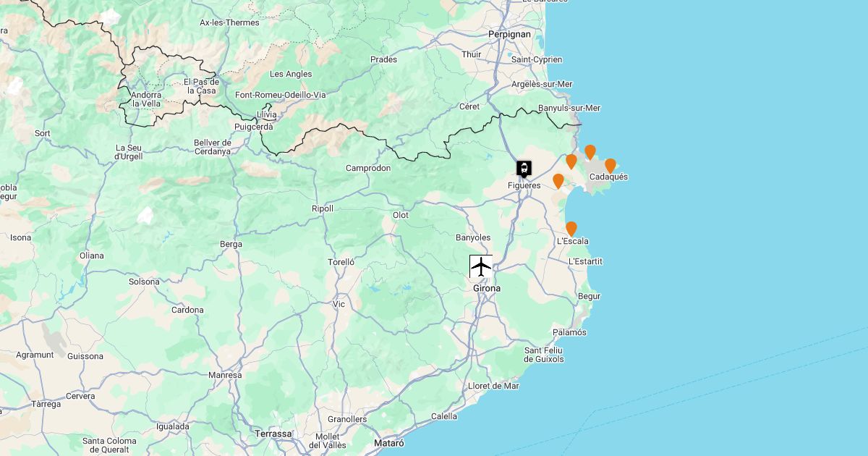Select the Olot town label
The width and height of the screenshot is (868, 456).
pyautogui.click(x=401, y=215)
